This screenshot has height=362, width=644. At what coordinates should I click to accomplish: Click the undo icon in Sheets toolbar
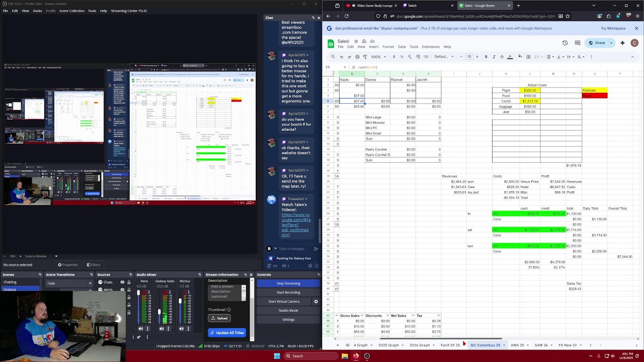coord(342,57)
